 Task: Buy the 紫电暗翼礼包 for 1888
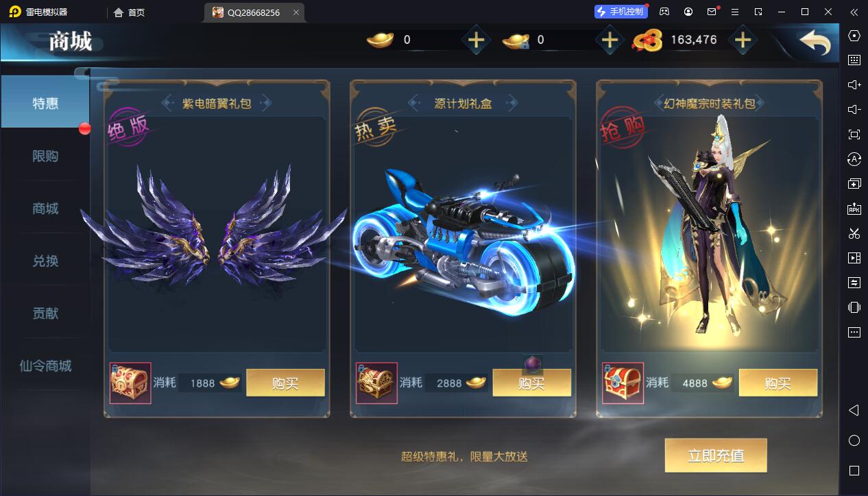pyautogui.click(x=285, y=383)
